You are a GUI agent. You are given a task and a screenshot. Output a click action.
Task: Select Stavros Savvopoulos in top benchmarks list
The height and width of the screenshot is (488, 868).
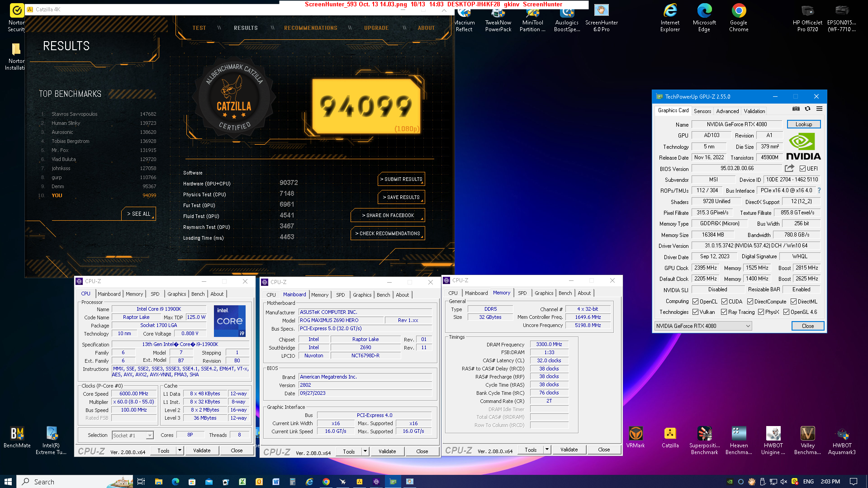74,114
